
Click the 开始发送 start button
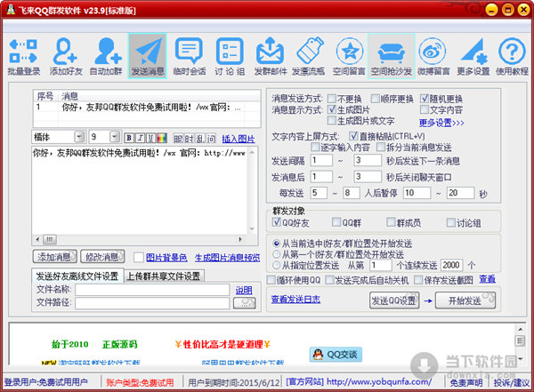pos(465,300)
